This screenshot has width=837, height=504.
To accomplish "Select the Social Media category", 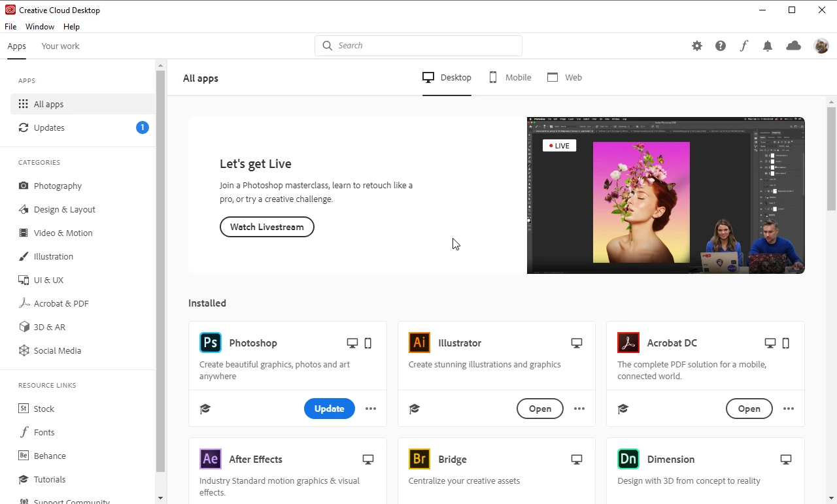I will (x=50, y=350).
